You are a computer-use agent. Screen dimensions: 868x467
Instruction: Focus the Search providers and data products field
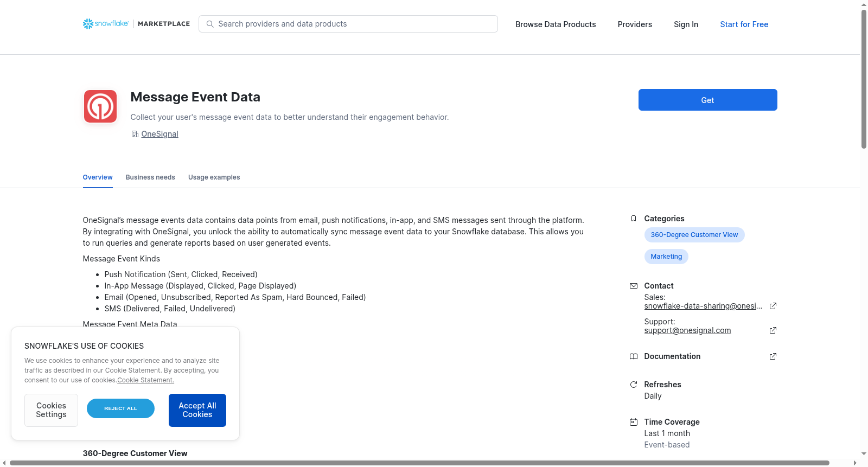coord(348,24)
